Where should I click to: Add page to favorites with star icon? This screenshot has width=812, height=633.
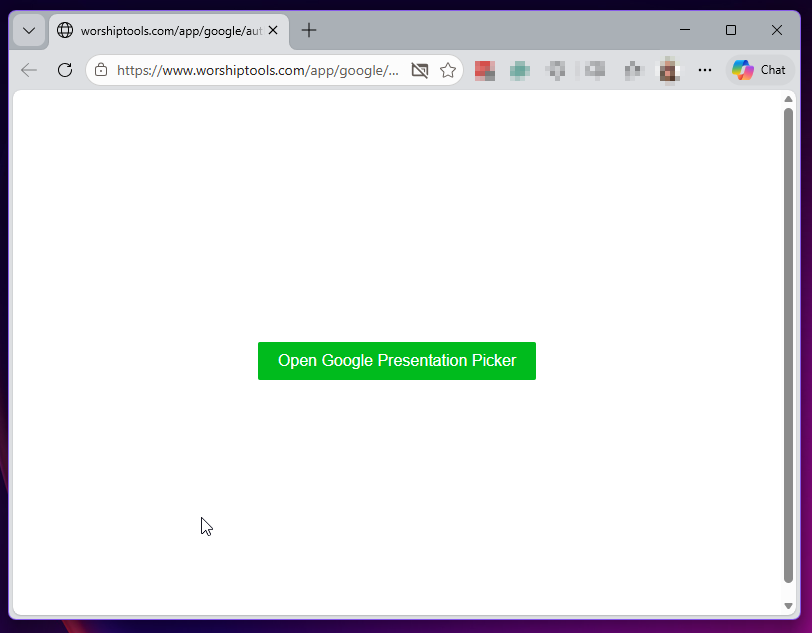pos(448,70)
